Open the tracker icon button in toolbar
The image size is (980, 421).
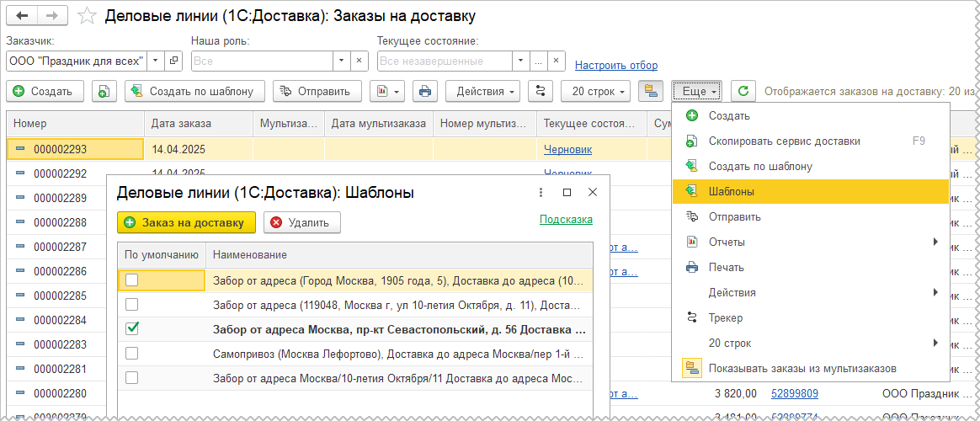pos(541,91)
